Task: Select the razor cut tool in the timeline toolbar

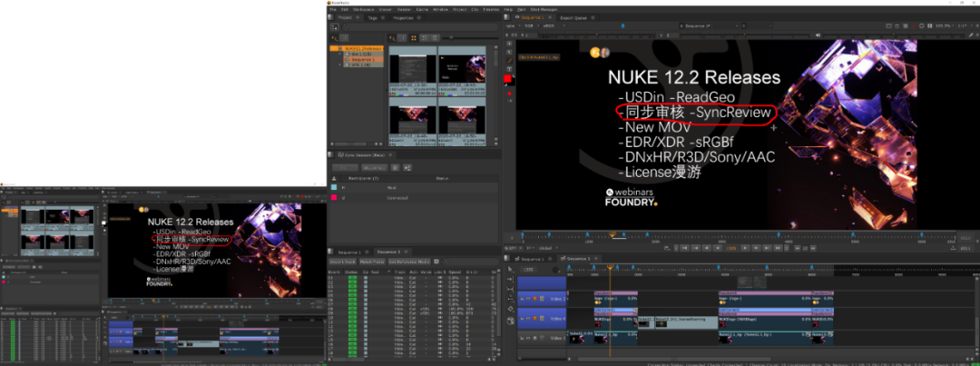Action: pyautogui.click(x=511, y=309)
